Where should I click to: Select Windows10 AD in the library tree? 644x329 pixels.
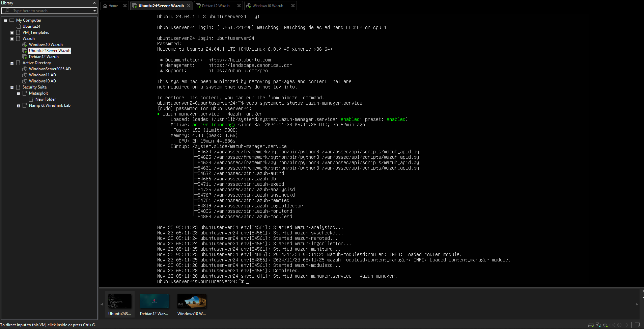(43, 81)
